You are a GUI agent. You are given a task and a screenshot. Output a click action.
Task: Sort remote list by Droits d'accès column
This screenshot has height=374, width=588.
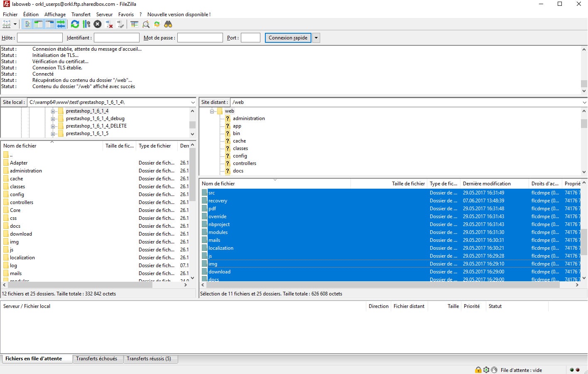545,184
